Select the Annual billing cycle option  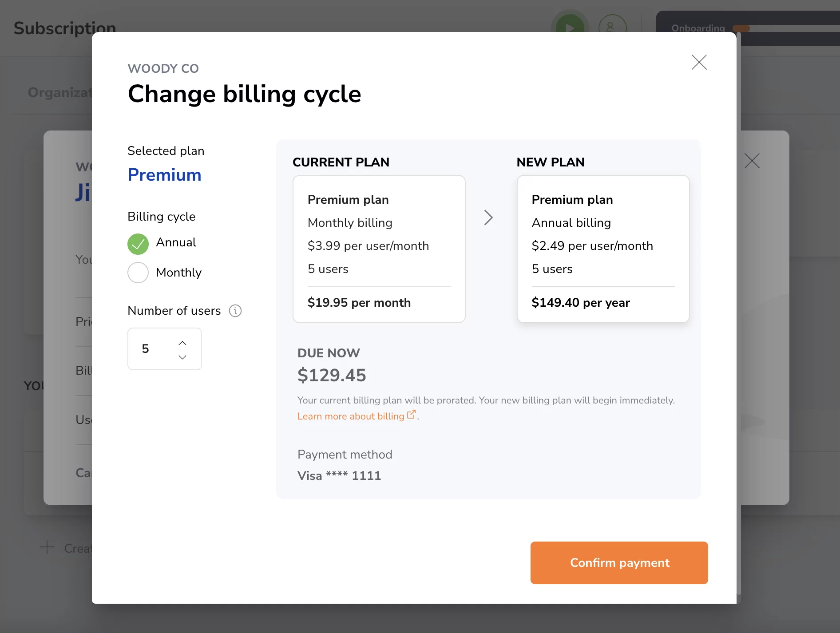pos(138,244)
